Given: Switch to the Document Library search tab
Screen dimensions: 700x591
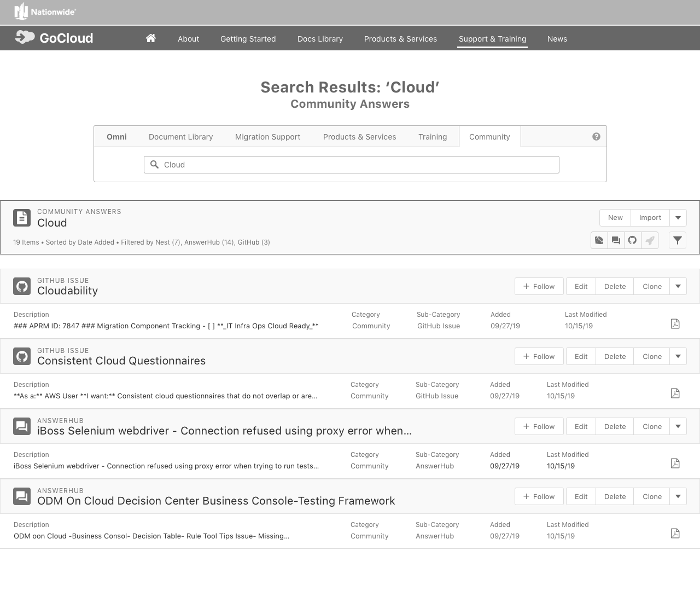Looking at the screenshot, I should pyautogui.click(x=180, y=137).
